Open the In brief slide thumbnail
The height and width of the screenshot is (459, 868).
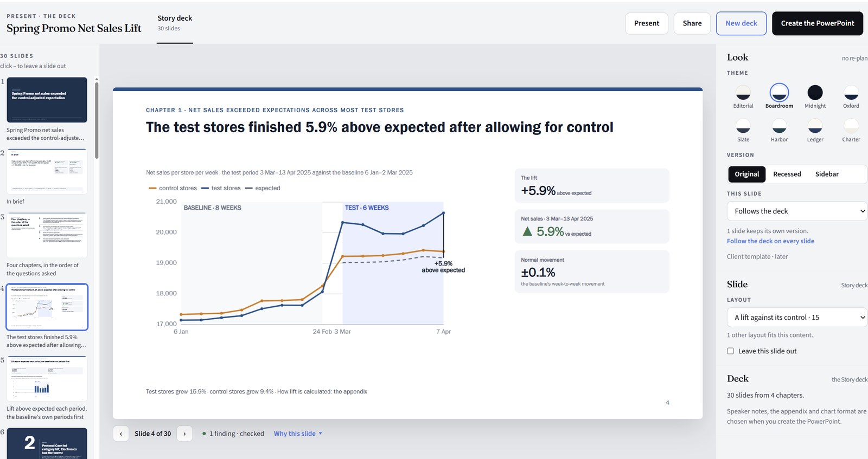click(x=47, y=171)
